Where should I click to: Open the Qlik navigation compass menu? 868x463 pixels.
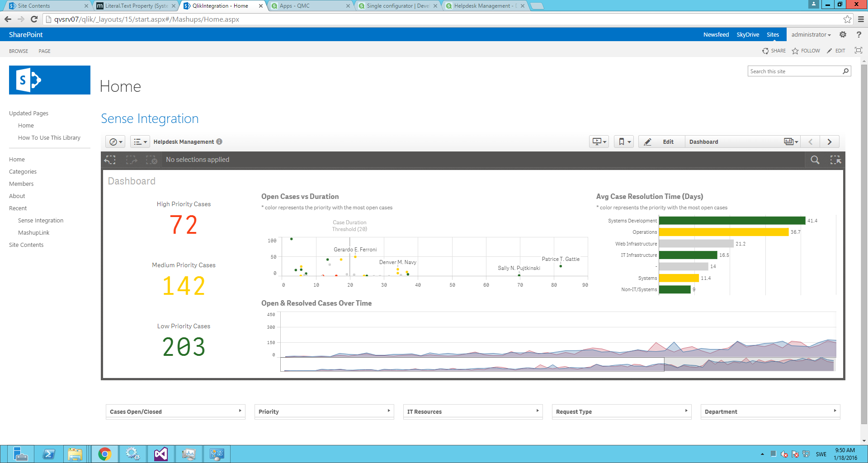coord(116,142)
